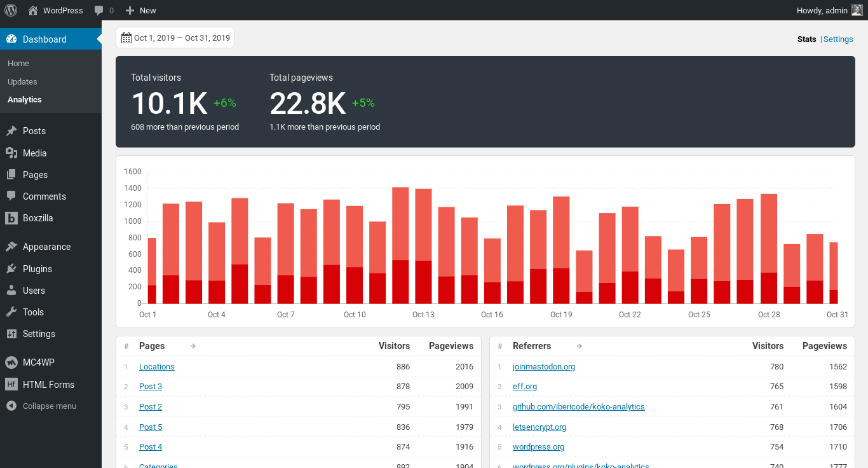Open the New item in the admin bar
Viewport: 868px width, 468px height.
tap(140, 10)
